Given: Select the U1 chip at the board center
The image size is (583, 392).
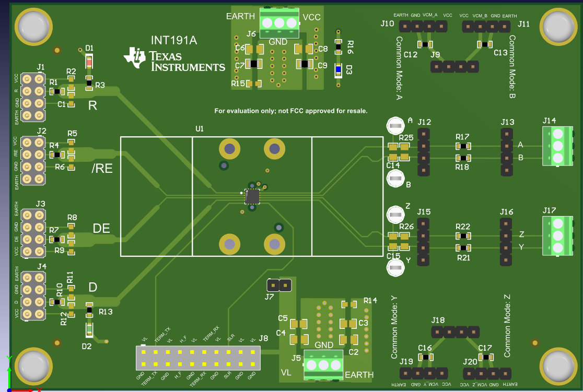Looking at the screenshot, I should tap(252, 196).
